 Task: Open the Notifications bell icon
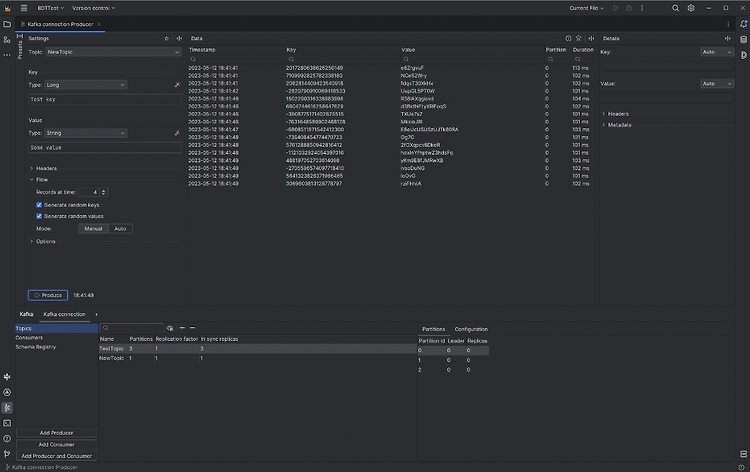[743, 24]
